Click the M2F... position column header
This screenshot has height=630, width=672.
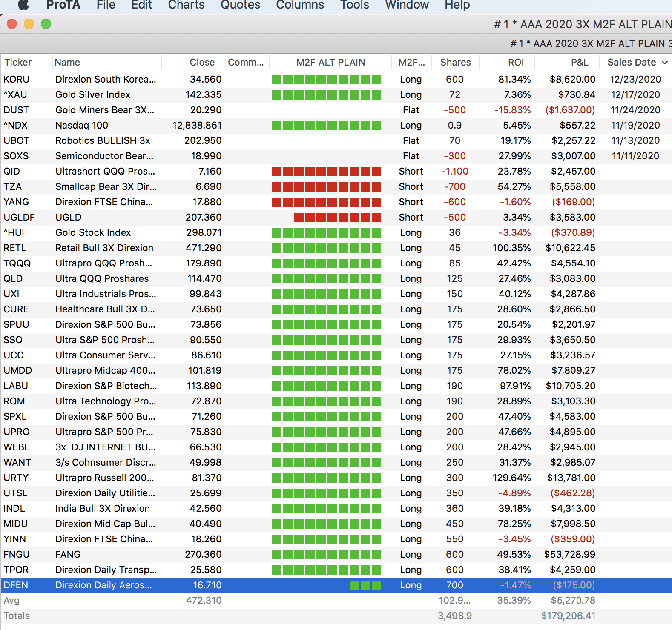coord(412,62)
